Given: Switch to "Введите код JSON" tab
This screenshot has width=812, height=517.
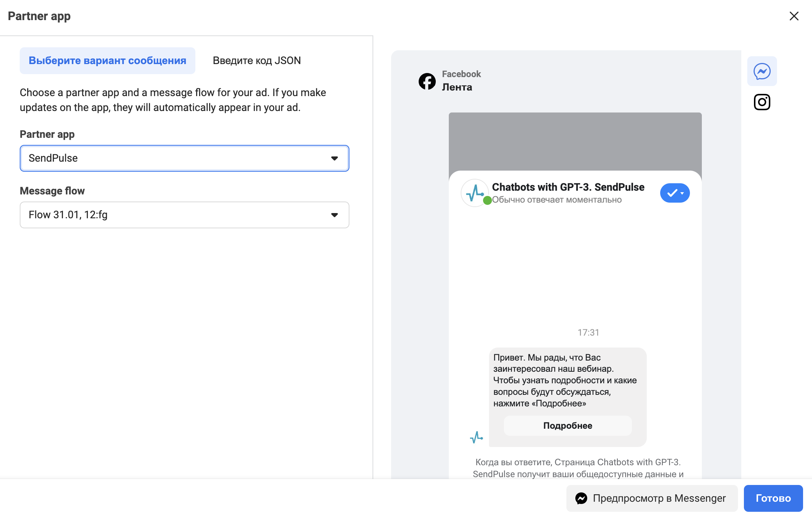Looking at the screenshot, I should tap(256, 61).
